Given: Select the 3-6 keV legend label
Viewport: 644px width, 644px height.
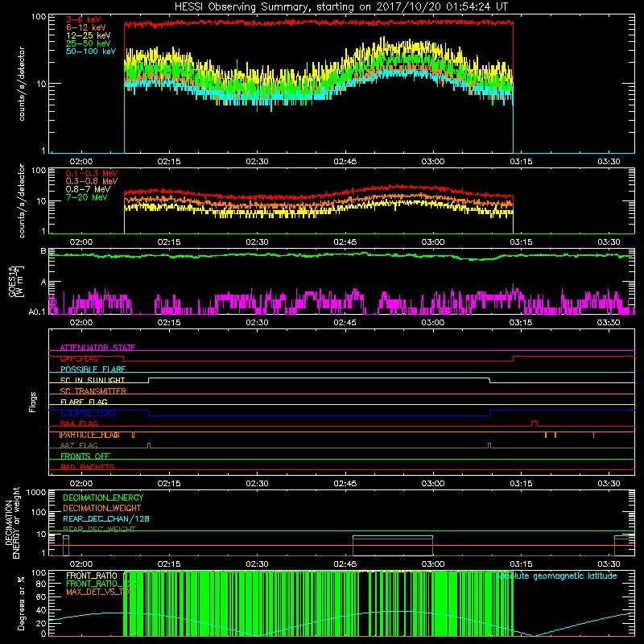Looking at the screenshot, I should (83, 19).
